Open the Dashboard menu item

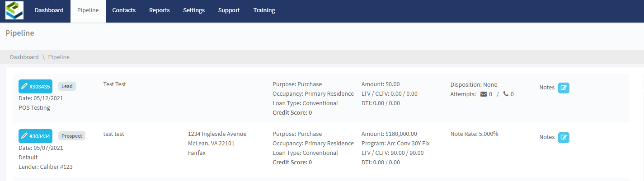tap(49, 10)
